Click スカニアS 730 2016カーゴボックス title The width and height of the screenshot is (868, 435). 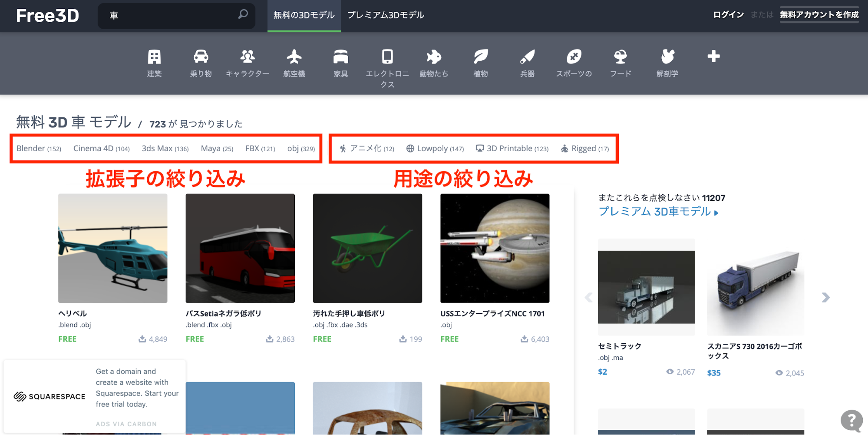pos(755,351)
